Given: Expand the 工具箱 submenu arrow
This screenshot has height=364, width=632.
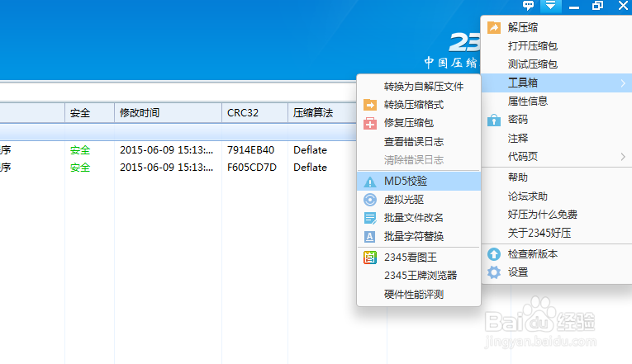Looking at the screenshot, I should point(623,83).
